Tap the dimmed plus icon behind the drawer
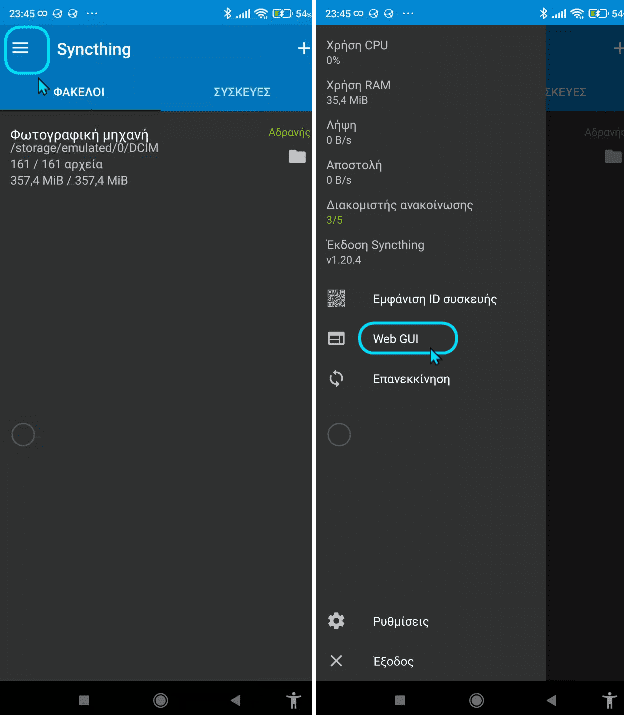The width and height of the screenshot is (624, 715). click(x=619, y=48)
